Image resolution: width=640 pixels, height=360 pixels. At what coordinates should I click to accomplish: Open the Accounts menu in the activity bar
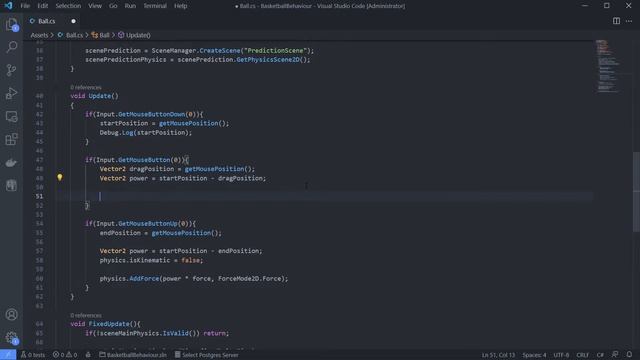click(x=11, y=314)
